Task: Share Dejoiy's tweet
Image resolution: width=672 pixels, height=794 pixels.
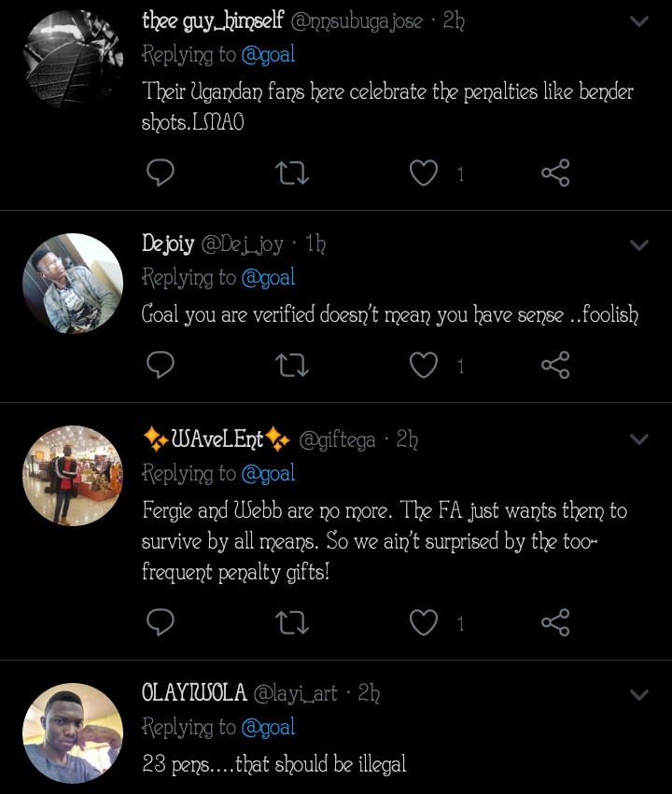Action: point(555,365)
